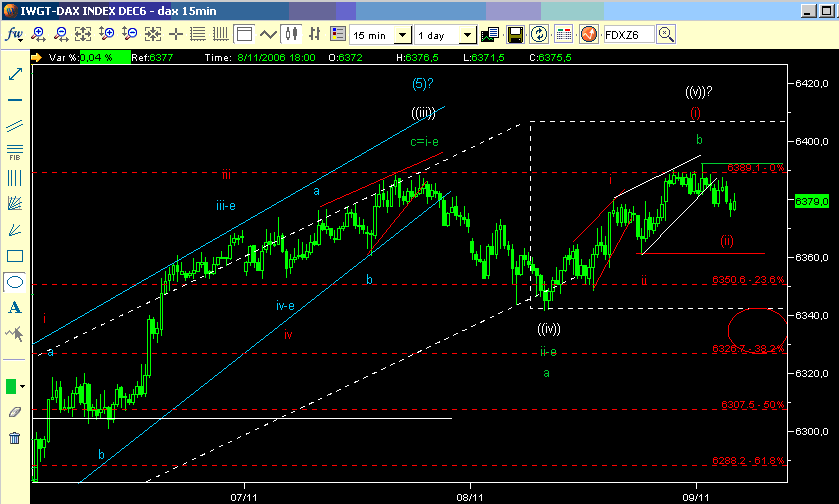Select the Gann angle lines tool

tap(15, 230)
